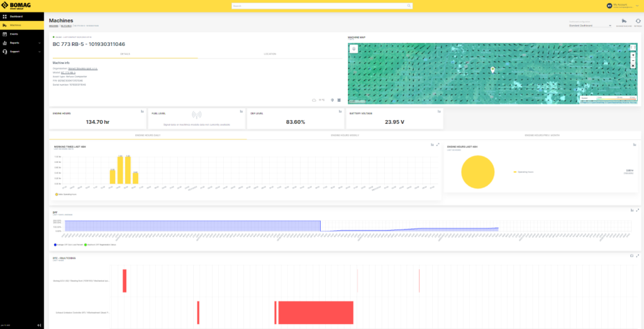Open chart for Battery Voltage tile

(439, 111)
